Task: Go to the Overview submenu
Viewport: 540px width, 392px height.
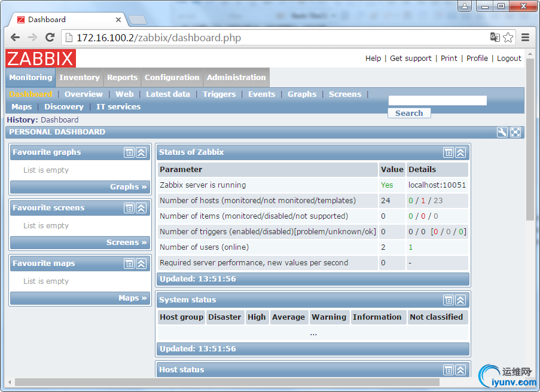Action: [84, 94]
